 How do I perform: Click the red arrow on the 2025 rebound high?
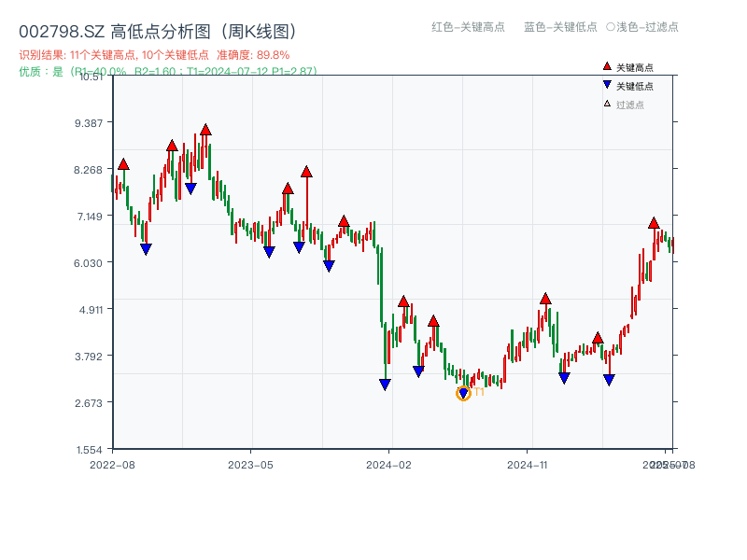[653, 221]
